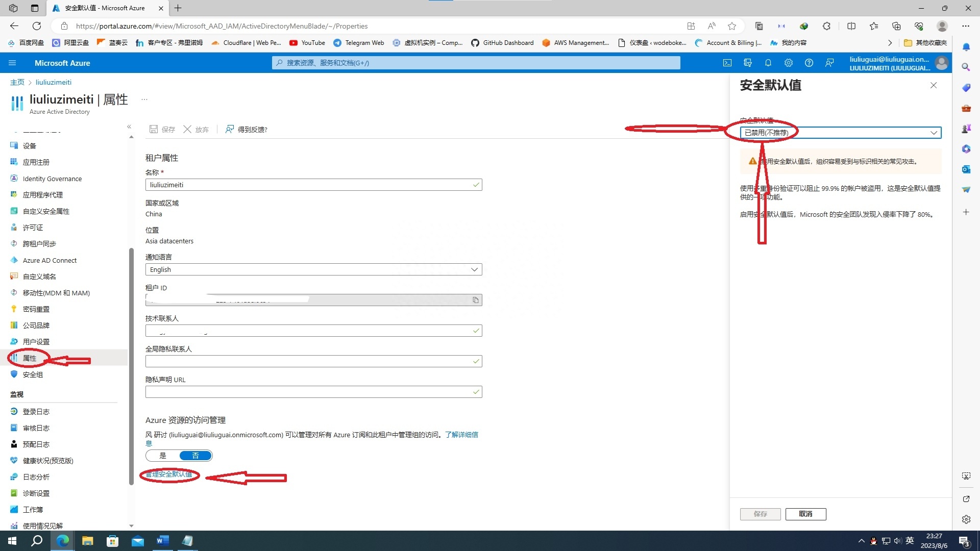This screenshot has height=551, width=980.
Task: Add a new Edge sidebar app
Action: point(966,212)
